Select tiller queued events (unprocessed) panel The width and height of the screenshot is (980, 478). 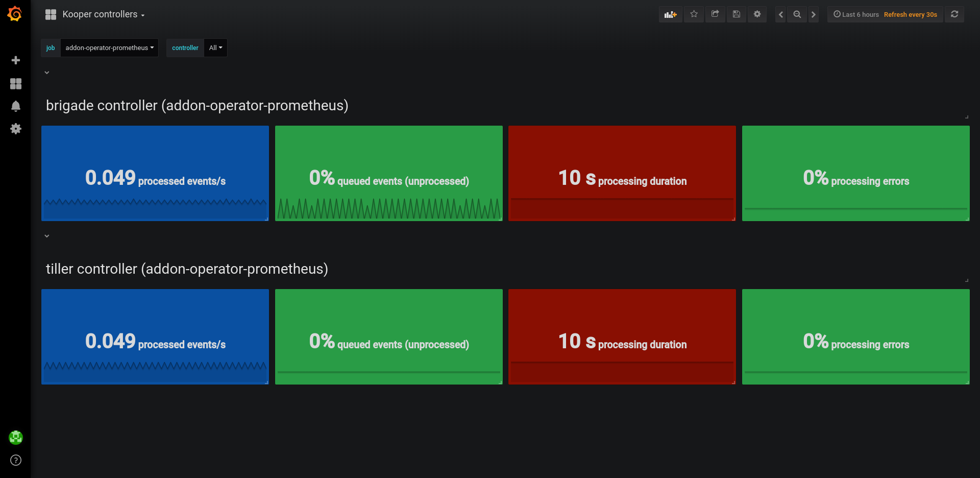389,337
